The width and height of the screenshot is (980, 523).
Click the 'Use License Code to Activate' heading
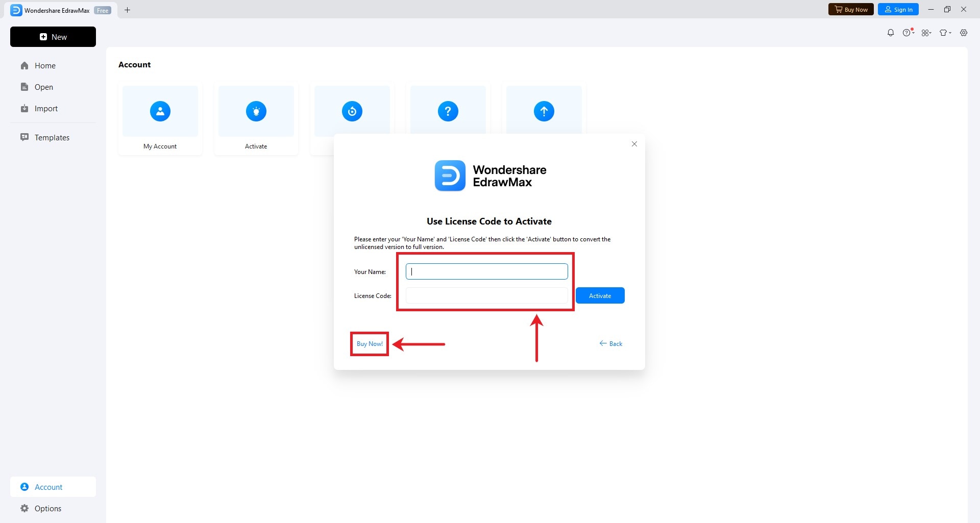pos(489,221)
